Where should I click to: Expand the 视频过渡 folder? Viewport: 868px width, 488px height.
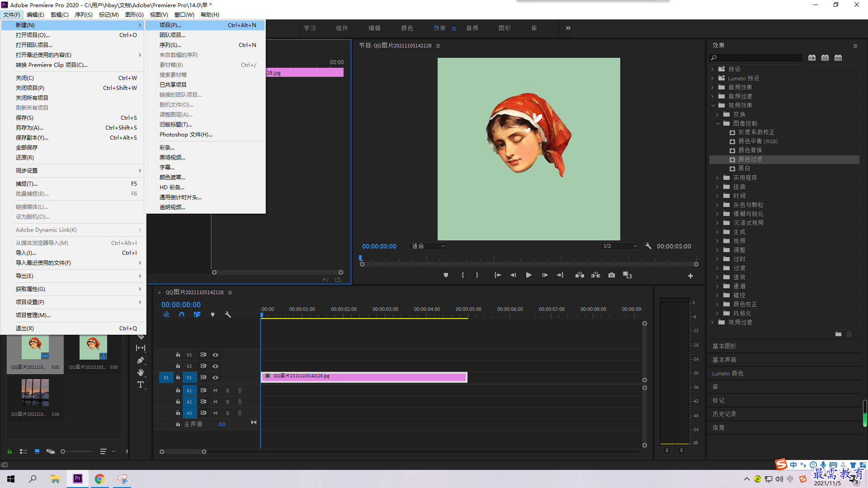click(712, 322)
